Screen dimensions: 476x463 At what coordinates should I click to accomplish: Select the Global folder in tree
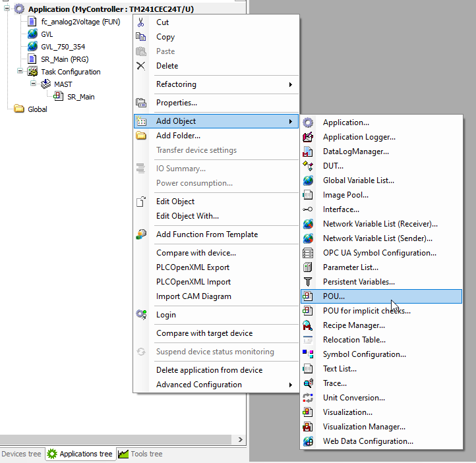coord(38,109)
